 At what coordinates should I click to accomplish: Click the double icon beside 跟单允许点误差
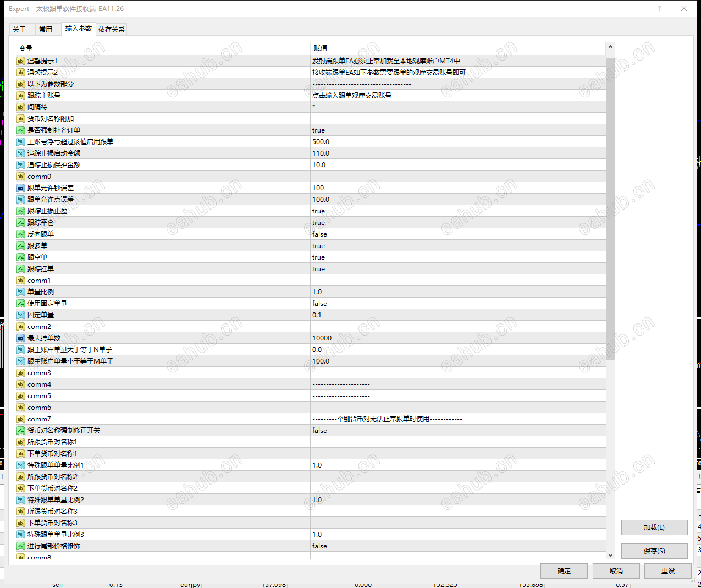tap(21, 200)
